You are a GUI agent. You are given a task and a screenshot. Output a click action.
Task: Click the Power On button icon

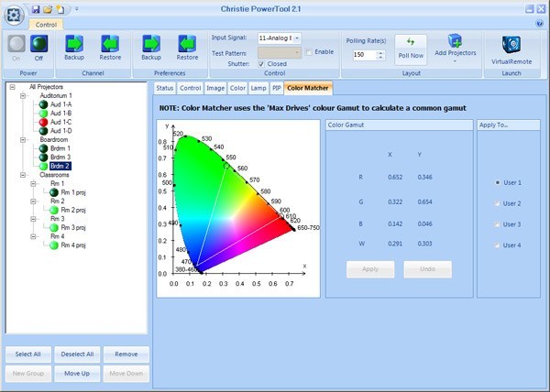coord(16,43)
